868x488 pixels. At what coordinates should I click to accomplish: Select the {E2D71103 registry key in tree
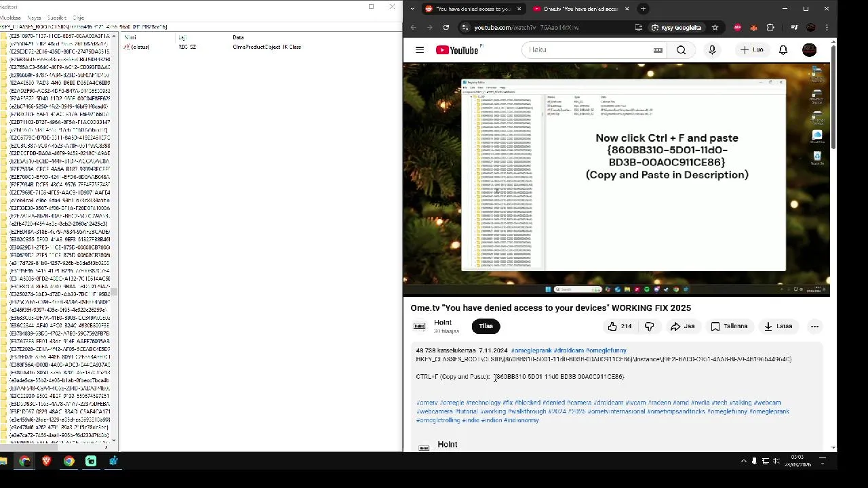pos(60,122)
